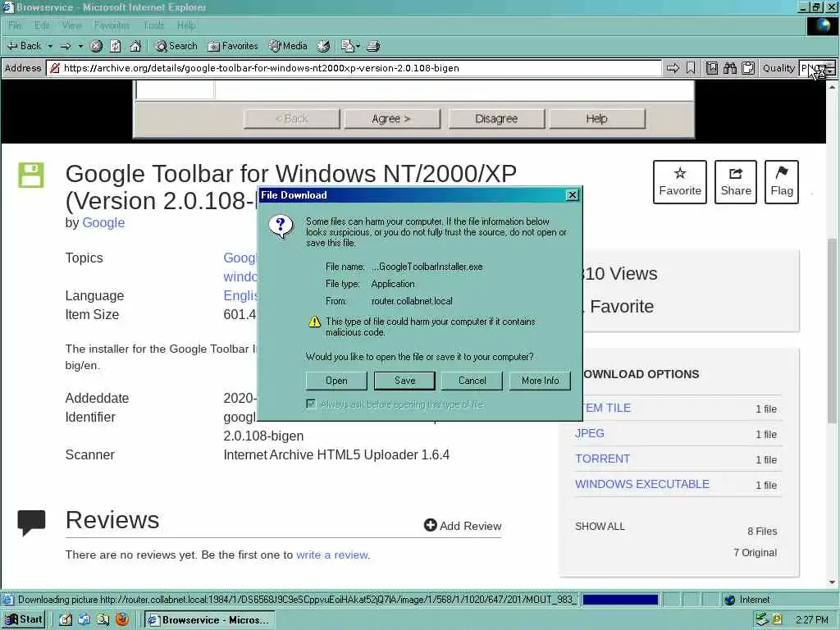Click the bookmark ribbon icon by the address bar
This screenshot has height=630, width=840.
pos(691,68)
